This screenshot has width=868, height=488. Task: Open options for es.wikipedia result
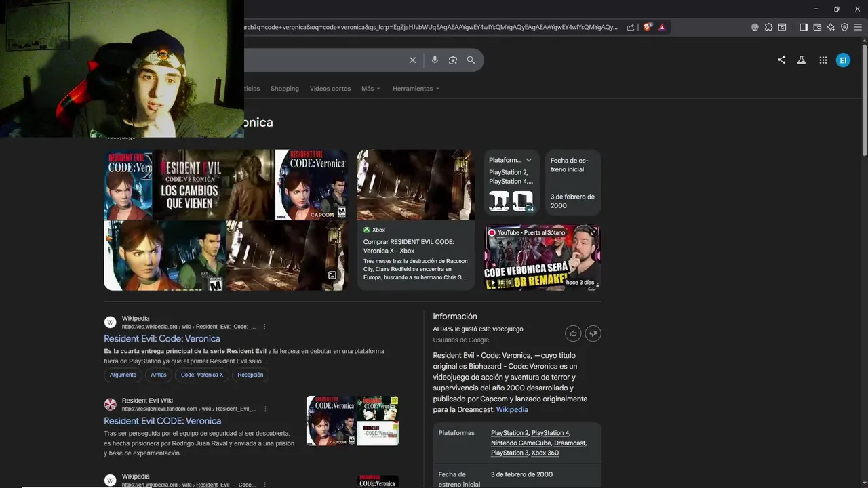[264, 327]
